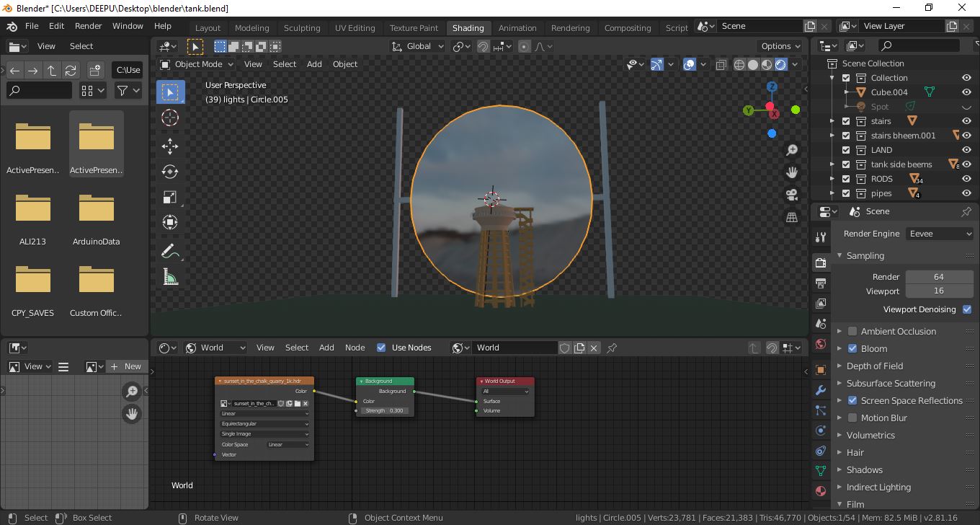The width and height of the screenshot is (980, 525).
Task: Open the Object Mode dropdown
Action: click(197, 64)
